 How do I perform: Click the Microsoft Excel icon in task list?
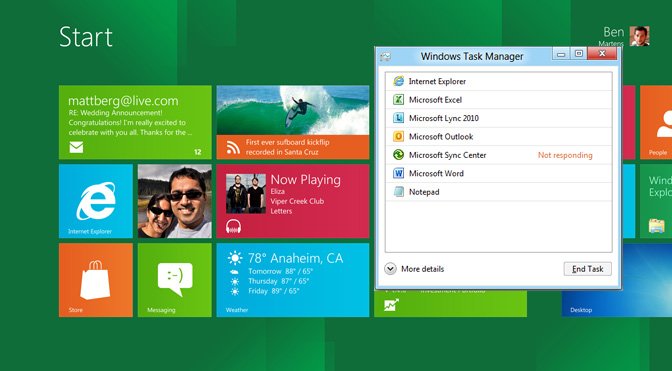coord(399,99)
